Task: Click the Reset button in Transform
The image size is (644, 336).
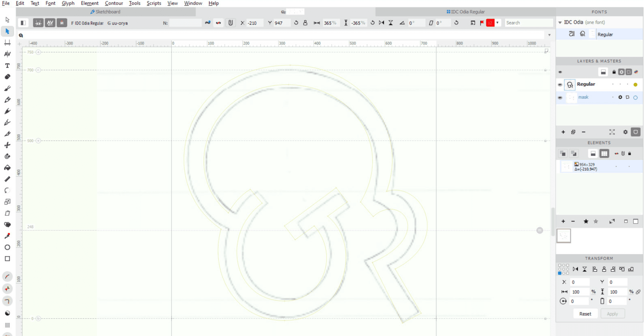Action: pyautogui.click(x=585, y=314)
